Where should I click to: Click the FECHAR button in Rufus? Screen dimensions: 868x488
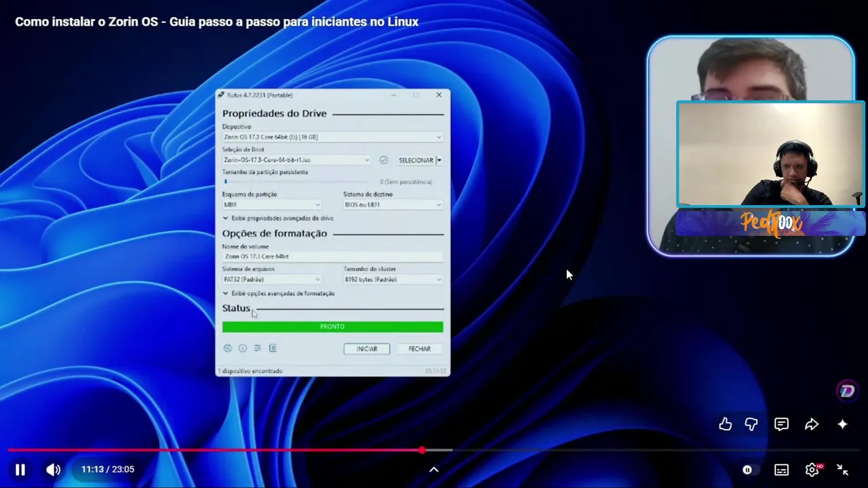[420, 348]
